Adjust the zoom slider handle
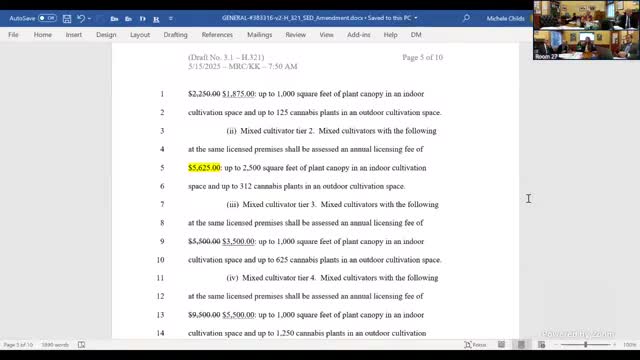 tap(586, 345)
